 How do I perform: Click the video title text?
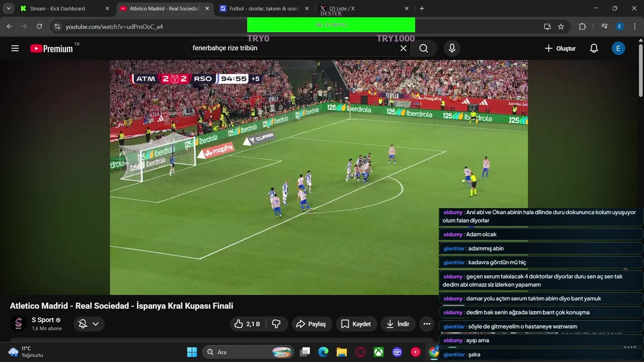121,306
